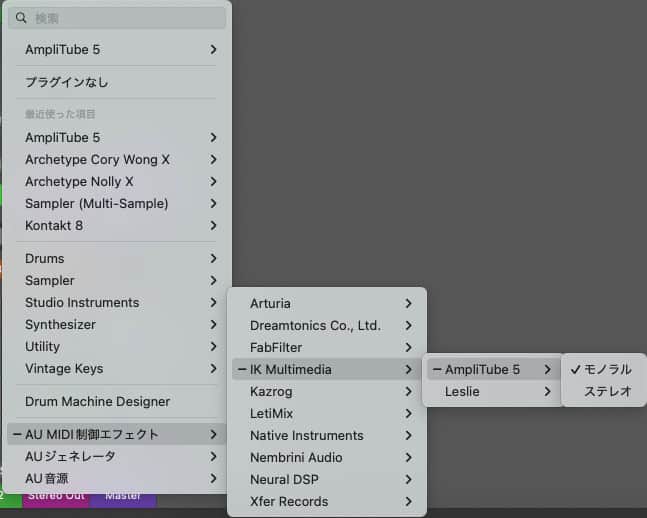
Task: Open Neural DSP submenu
Action: 327,480
